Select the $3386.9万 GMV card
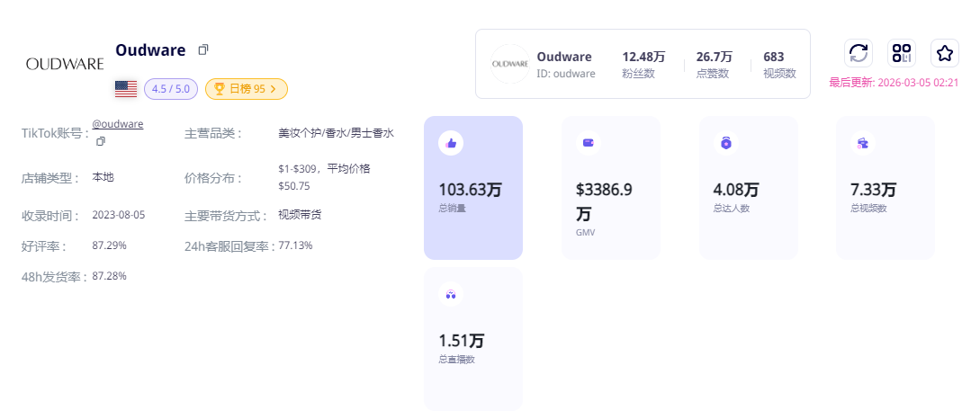This screenshot has width=980, height=419. tap(611, 188)
